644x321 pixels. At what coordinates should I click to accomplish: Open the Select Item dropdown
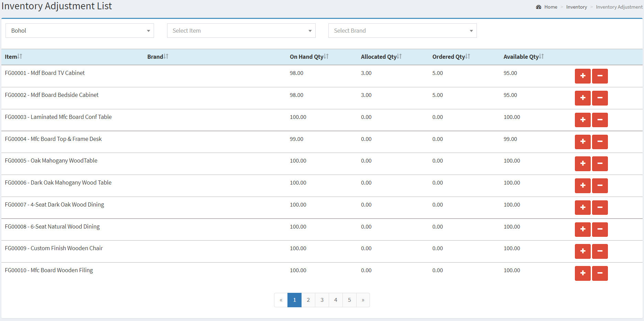(241, 31)
